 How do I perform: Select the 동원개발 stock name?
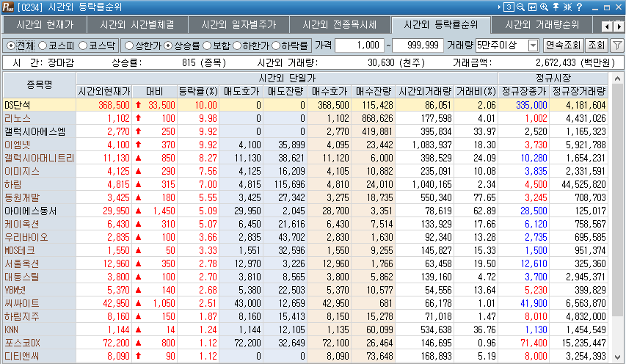(22, 197)
